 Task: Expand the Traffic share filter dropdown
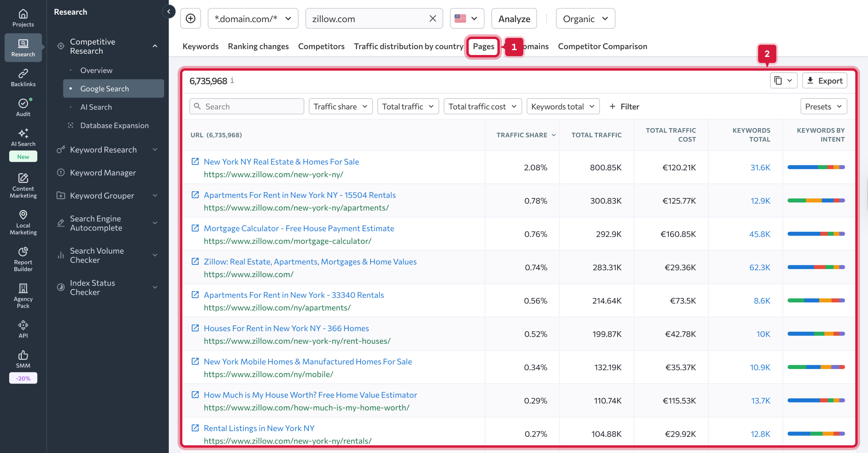[x=340, y=106]
